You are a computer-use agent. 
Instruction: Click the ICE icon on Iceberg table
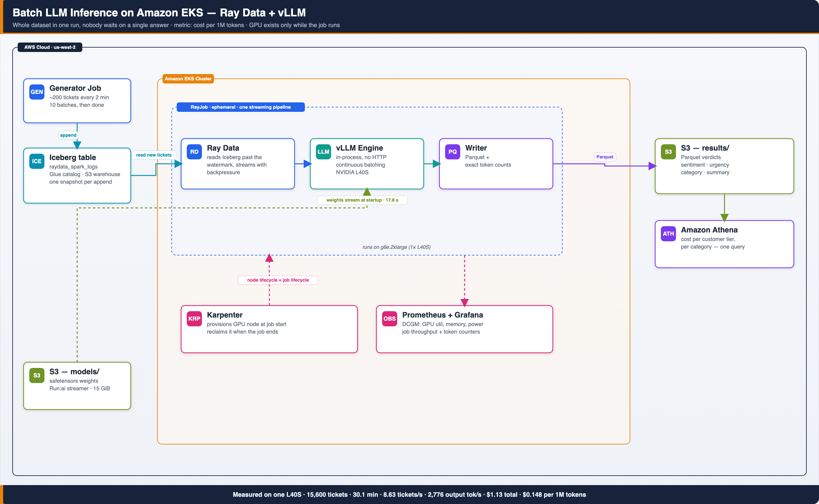[37, 161]
